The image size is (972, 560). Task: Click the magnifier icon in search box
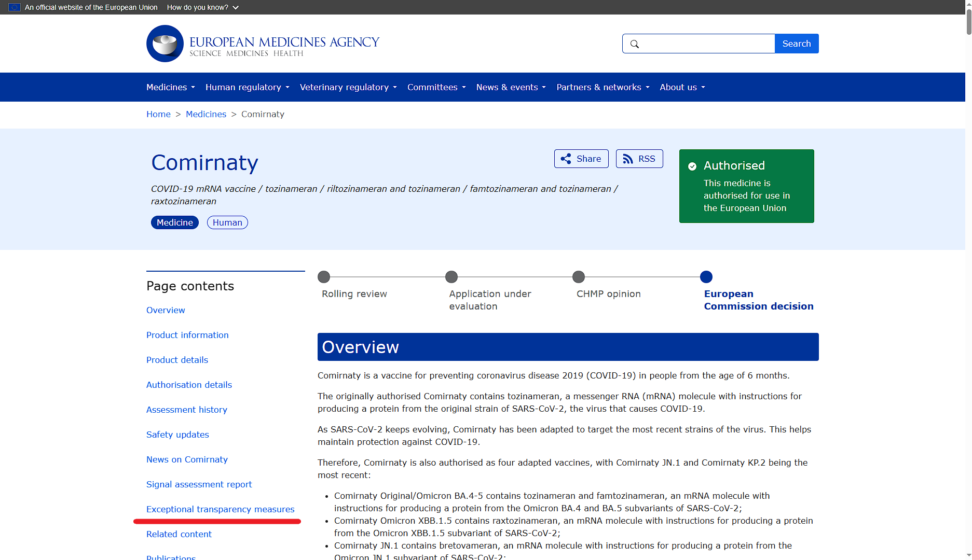[x=634, y=44]
